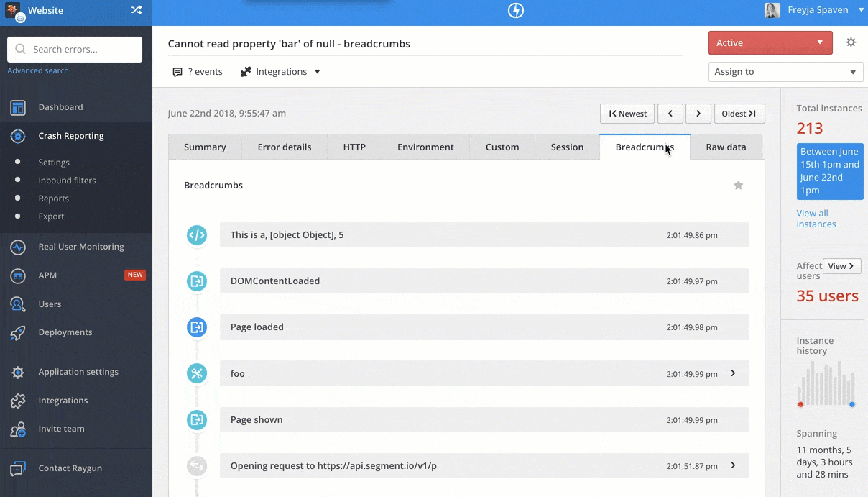
Task: Click the Integrations puzzle icon in header
Action: 246,72
